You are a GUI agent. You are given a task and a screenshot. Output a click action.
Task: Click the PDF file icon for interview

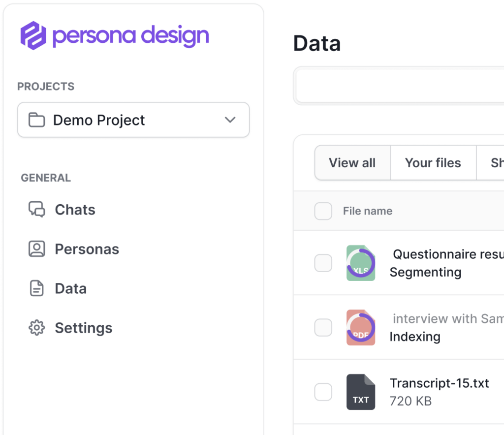360,327
